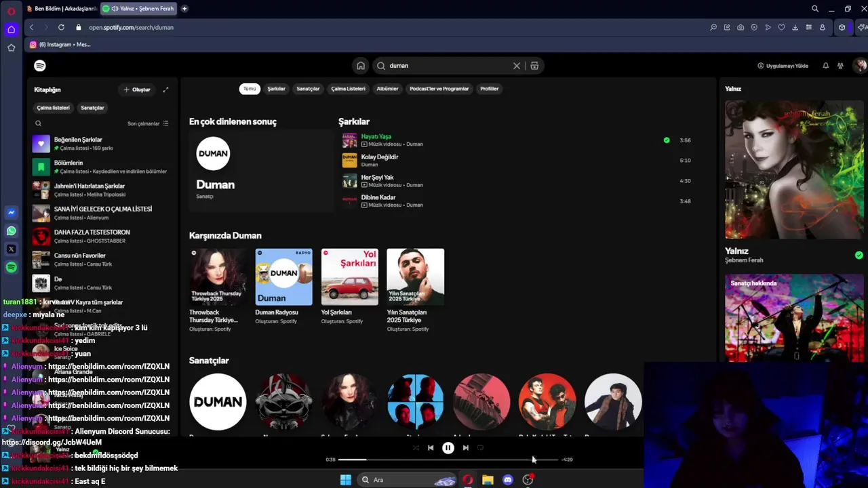Image resolution: width=868 pixels, height=488 pixels.
Task: Click the Oluştur create button
Action: tap(137, 89)
